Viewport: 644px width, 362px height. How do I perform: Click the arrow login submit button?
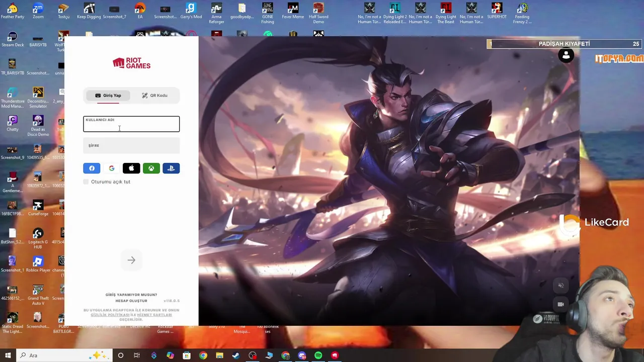131,260
